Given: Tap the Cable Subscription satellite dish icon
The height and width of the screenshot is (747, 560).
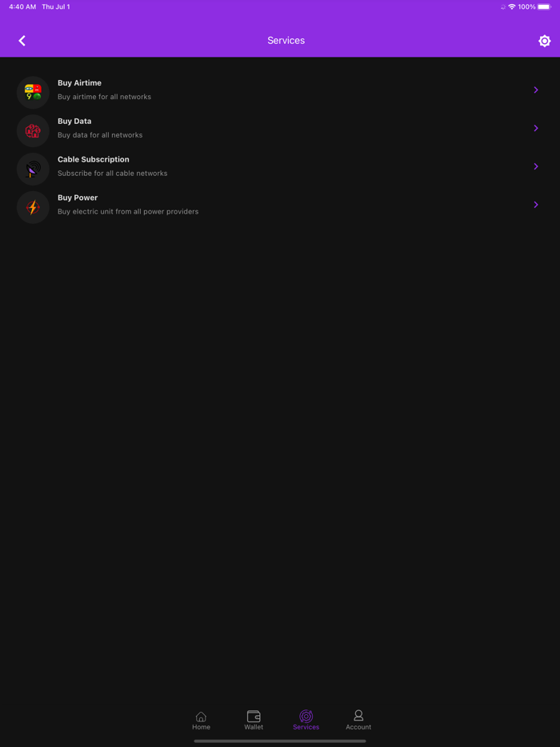Looking at the screenshot, I should point(33,170).
